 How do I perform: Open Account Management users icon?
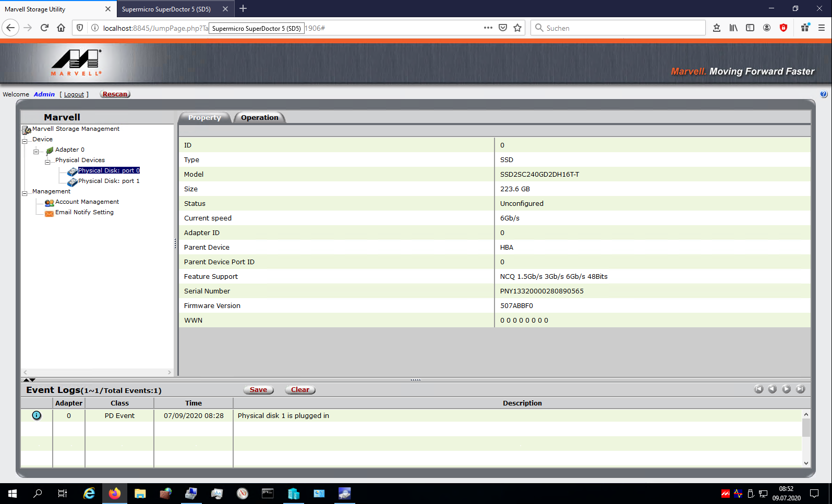coord(49,203)
